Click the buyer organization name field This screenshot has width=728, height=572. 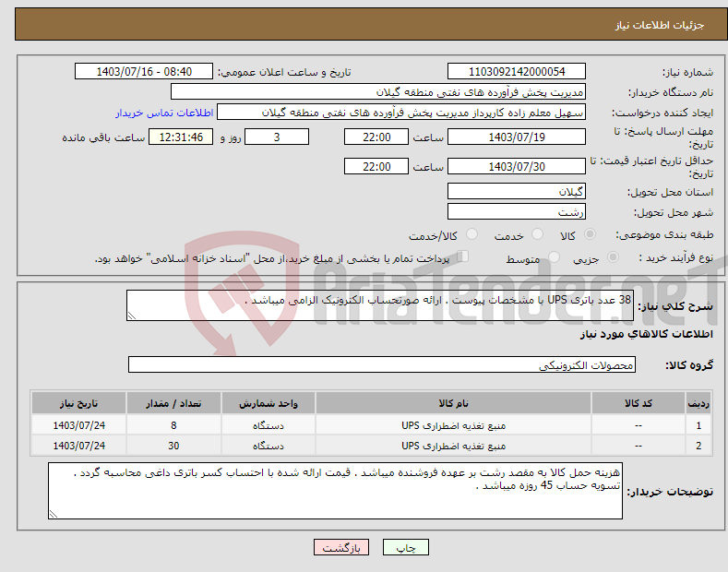coord(378,92)
